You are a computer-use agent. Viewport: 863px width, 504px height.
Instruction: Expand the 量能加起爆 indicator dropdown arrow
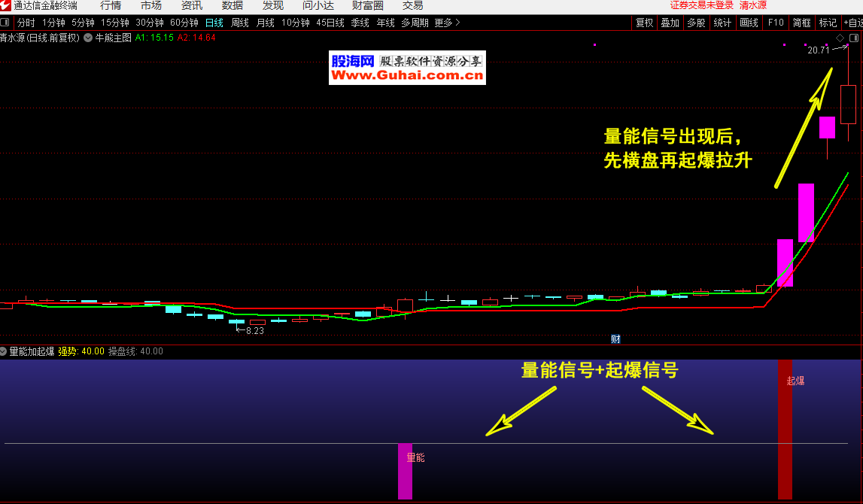pos(4,351)
